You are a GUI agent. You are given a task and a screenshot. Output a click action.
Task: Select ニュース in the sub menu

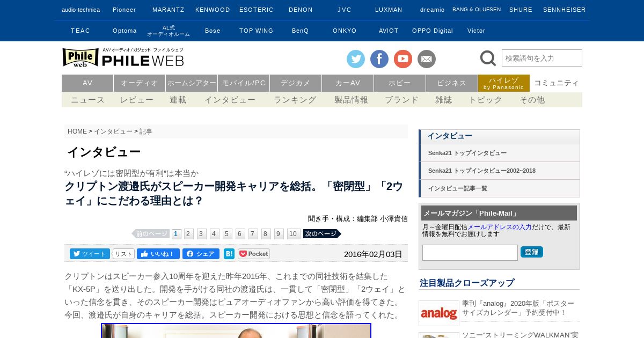pos(88,100)
